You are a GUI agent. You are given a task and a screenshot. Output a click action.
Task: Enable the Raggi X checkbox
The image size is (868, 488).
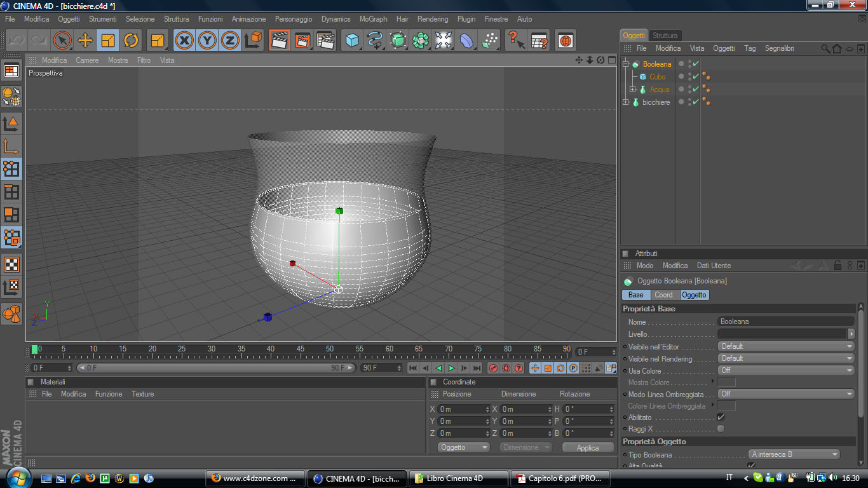[x=721, y=429]
